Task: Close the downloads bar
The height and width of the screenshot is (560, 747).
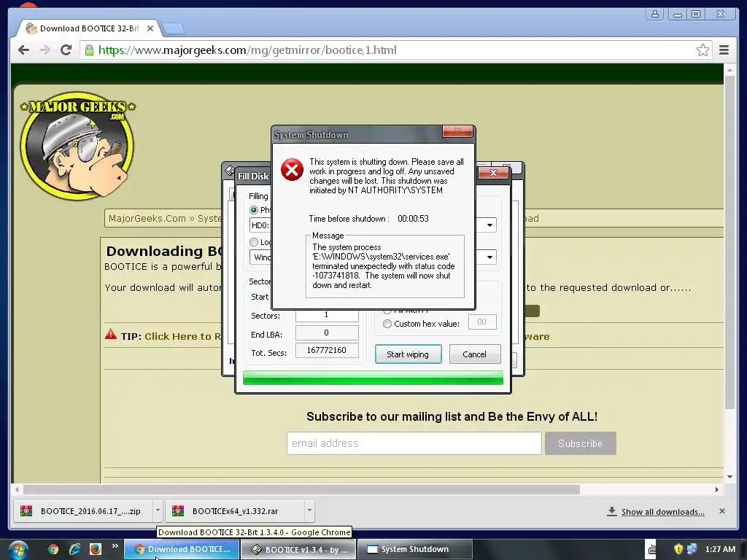Action: [721, 511]
